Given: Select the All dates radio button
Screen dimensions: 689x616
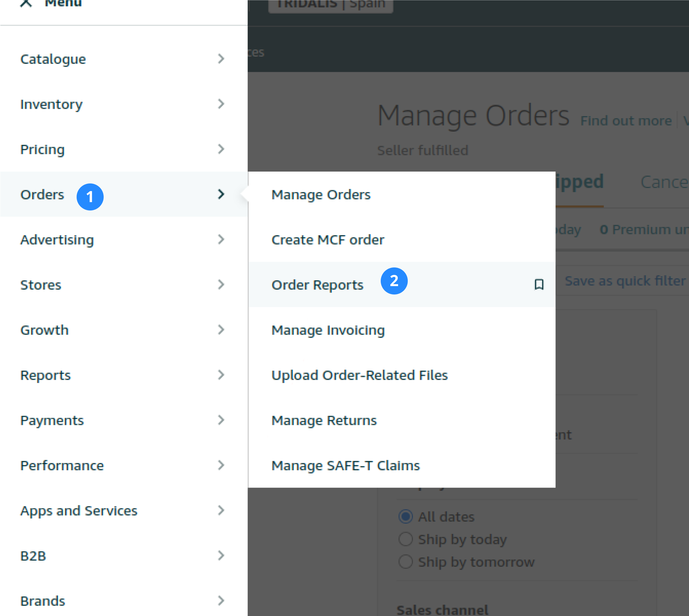Looking at the screenshot, I should click(405, 517).
